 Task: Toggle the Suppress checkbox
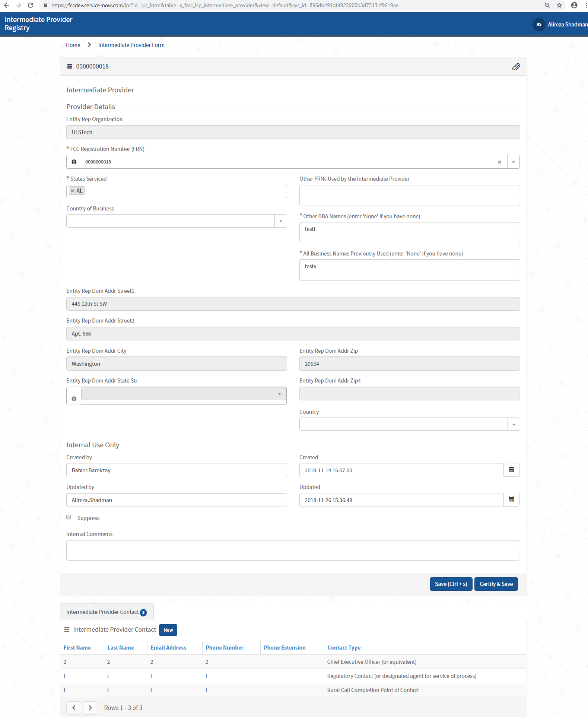click(x=69, y=517)
